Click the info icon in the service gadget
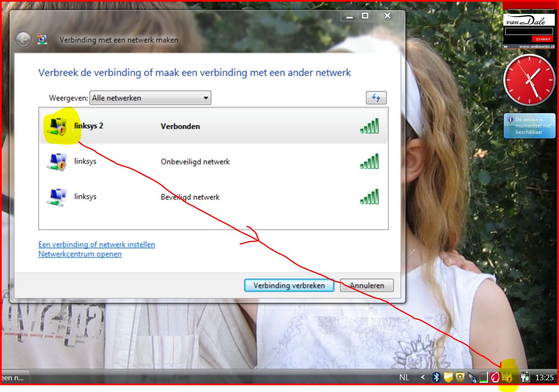 [510, 119]
